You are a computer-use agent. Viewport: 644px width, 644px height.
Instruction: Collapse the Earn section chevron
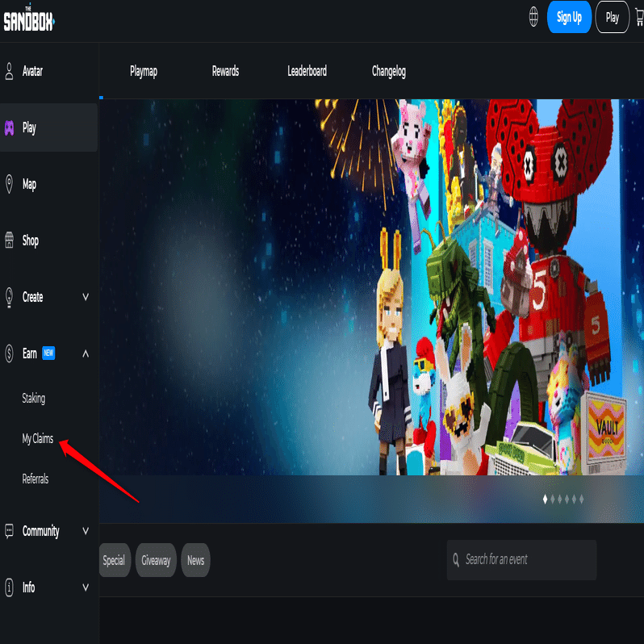86,353
